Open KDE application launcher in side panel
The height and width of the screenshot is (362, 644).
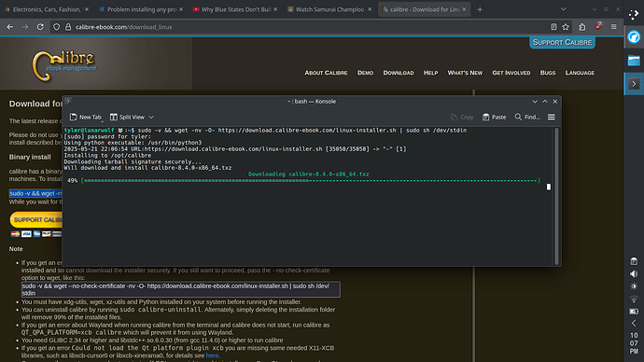(634, 14)
